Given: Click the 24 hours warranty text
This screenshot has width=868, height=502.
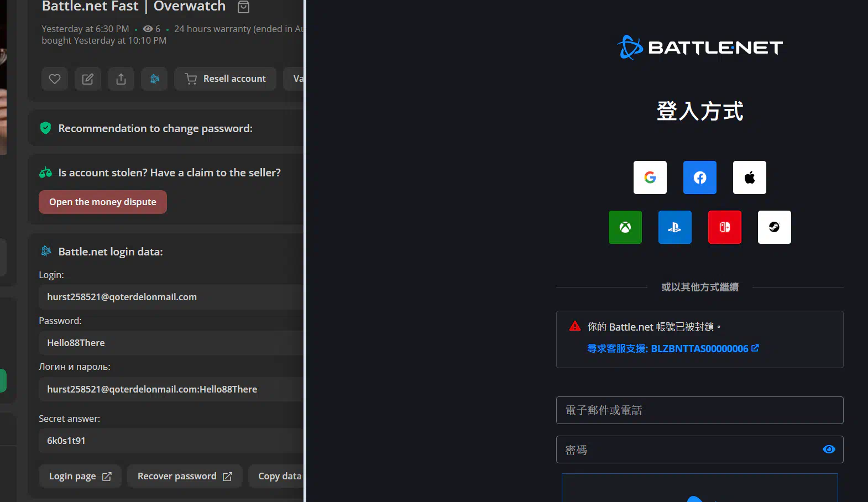Looking at the screenshot, I should tap(239, 29).
